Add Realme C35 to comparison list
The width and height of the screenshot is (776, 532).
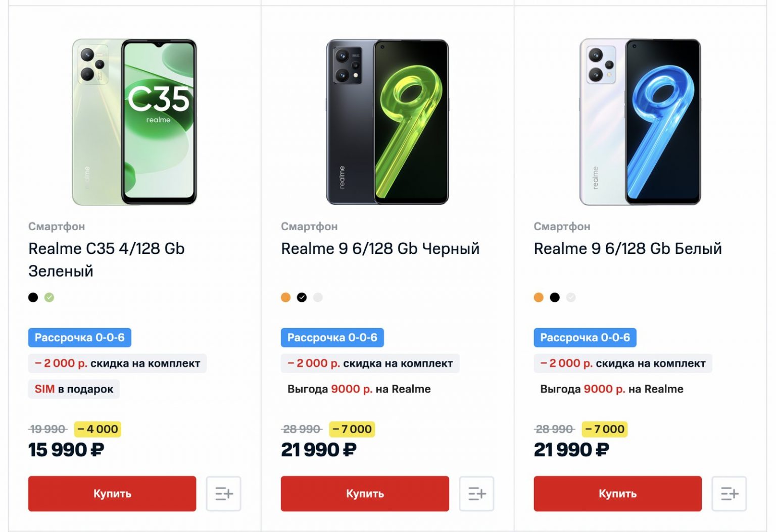point(223,494)
